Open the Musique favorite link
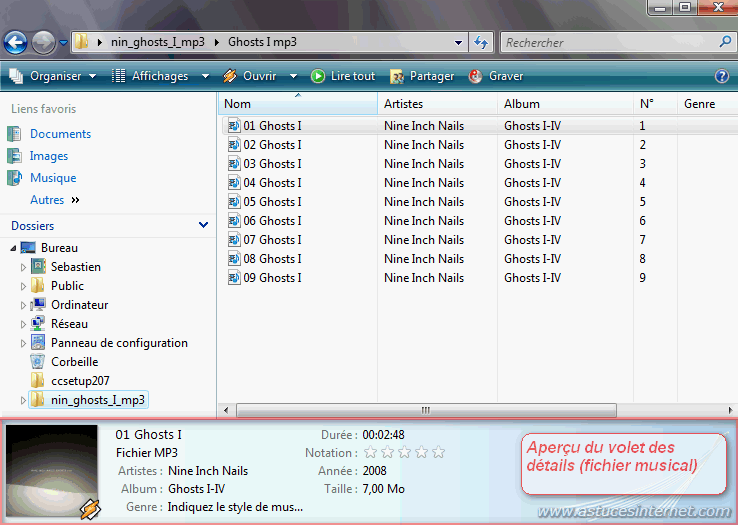 tap(53, 178)
